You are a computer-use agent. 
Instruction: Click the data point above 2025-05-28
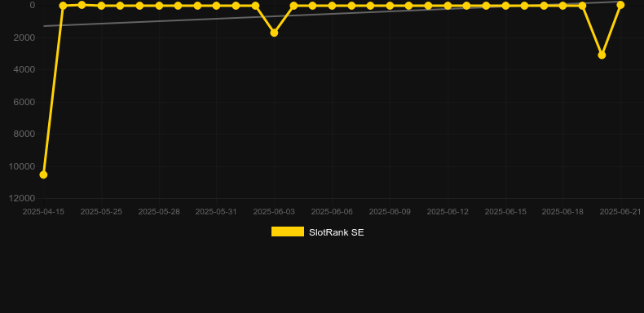tap(159, 6)
